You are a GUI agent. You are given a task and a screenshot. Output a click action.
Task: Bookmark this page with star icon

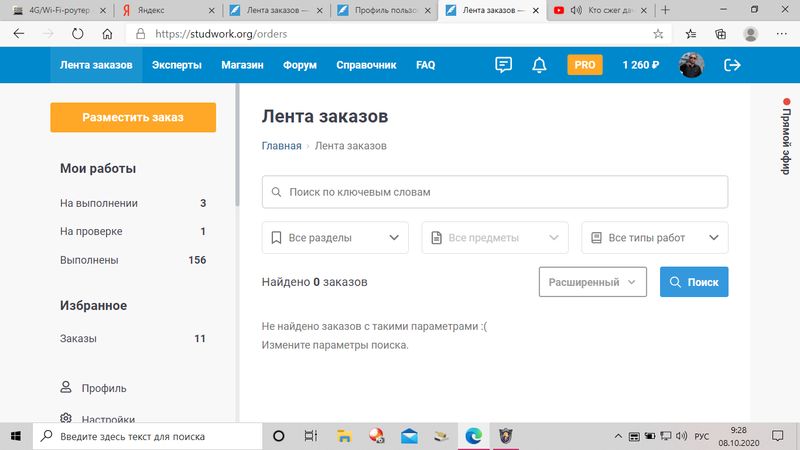(x=658, y=33)
